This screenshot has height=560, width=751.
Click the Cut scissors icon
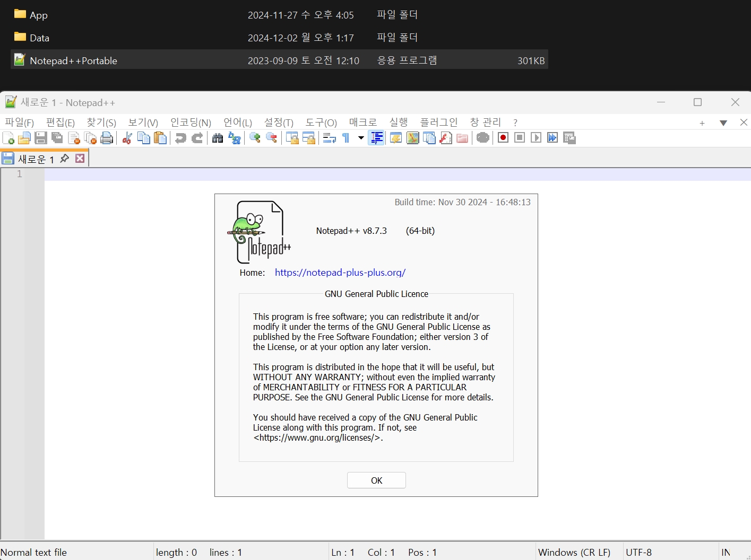tap(127, 138)
